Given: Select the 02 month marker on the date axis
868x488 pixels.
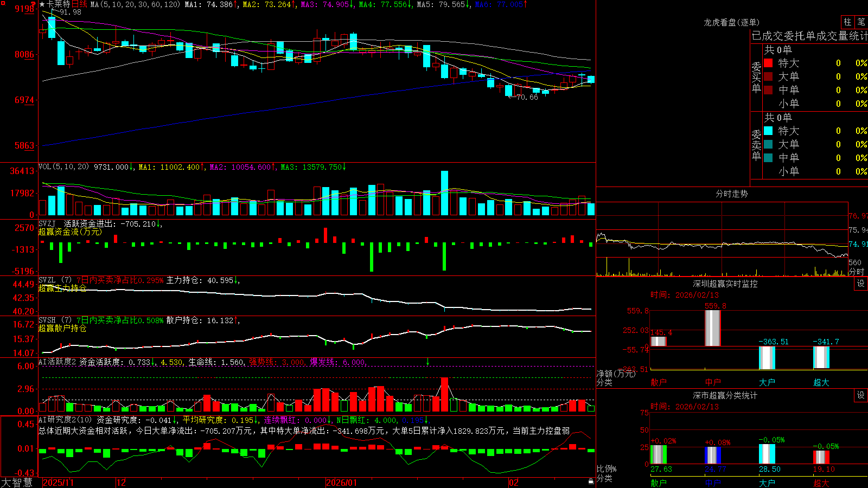Looking at the screenshot, I should 514,483.
